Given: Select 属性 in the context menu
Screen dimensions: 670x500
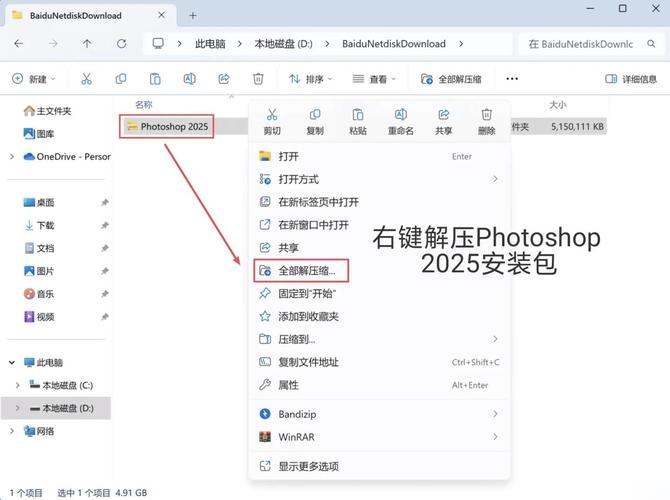Looking at the screenshot, I should [379, 385].
